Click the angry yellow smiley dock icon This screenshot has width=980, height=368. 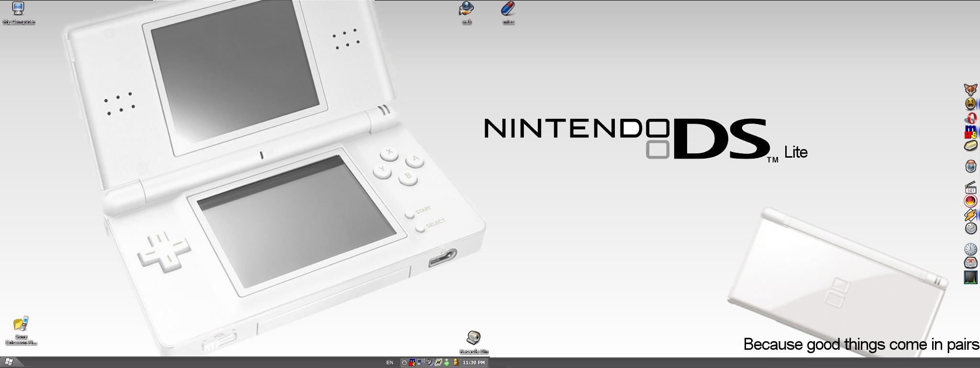pyautogui.click(x=970, y=103)
